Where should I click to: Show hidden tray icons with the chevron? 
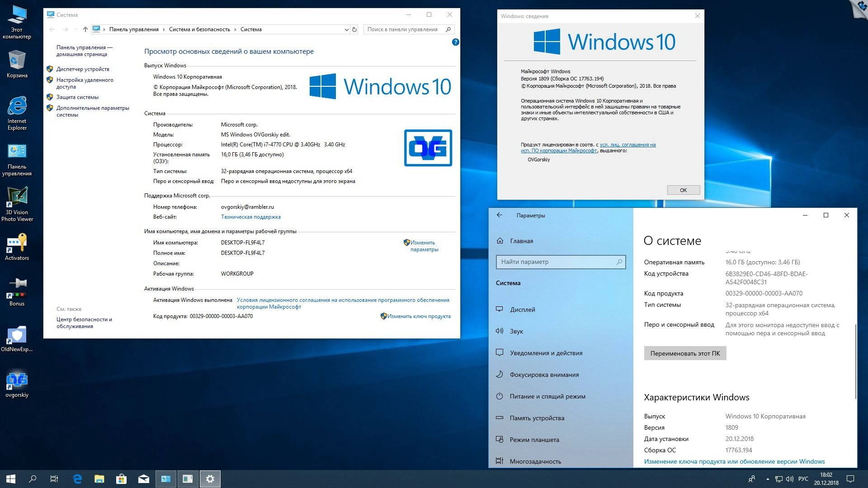click(x=767, y=479)
